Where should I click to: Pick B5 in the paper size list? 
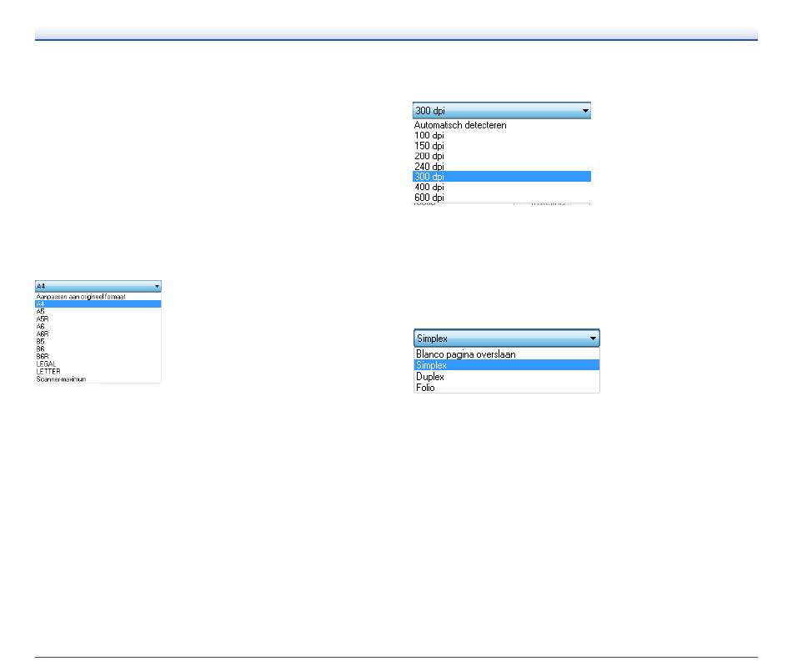(41, 342)
